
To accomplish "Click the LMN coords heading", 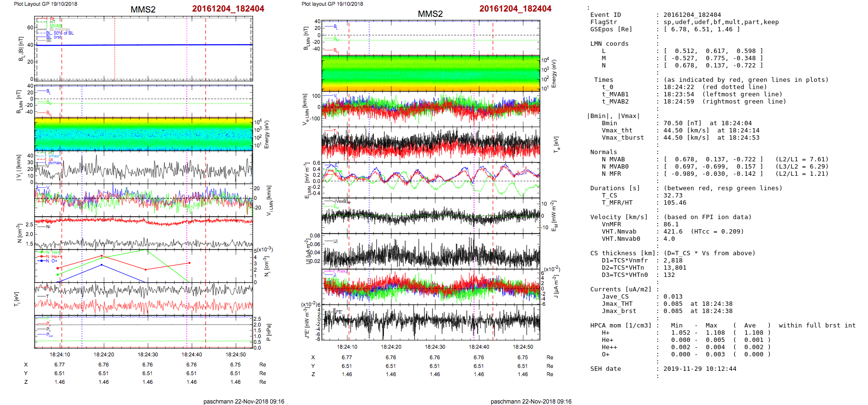I will [609, 44].
